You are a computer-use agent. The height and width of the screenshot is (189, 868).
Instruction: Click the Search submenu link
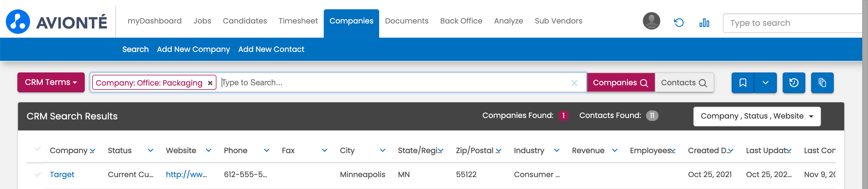[x=135, y=49]
